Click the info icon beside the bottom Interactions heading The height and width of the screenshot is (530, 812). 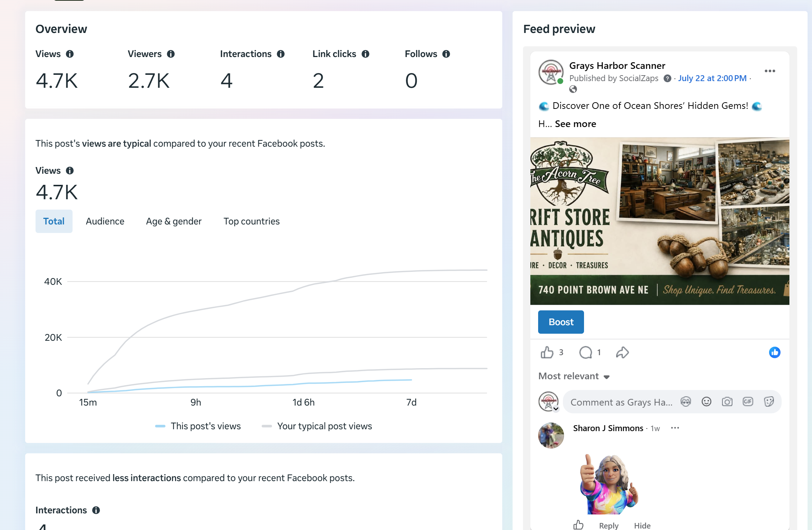click(x=96, y=510)
